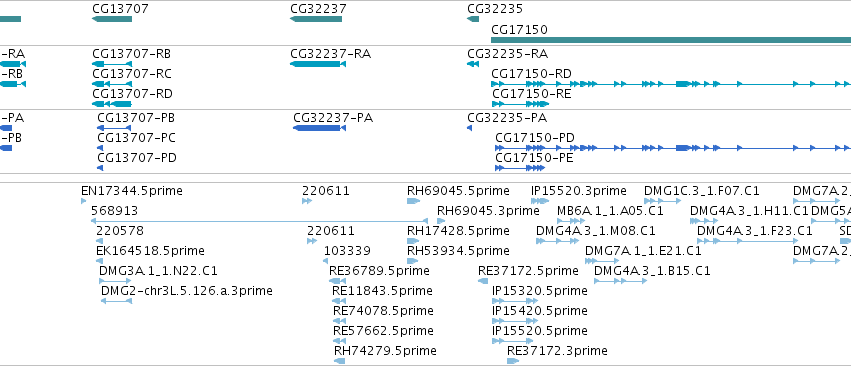Viewport: 851px width, 366px height.
Task: Click the CG17150-RD transcript label
Action: 531,74
